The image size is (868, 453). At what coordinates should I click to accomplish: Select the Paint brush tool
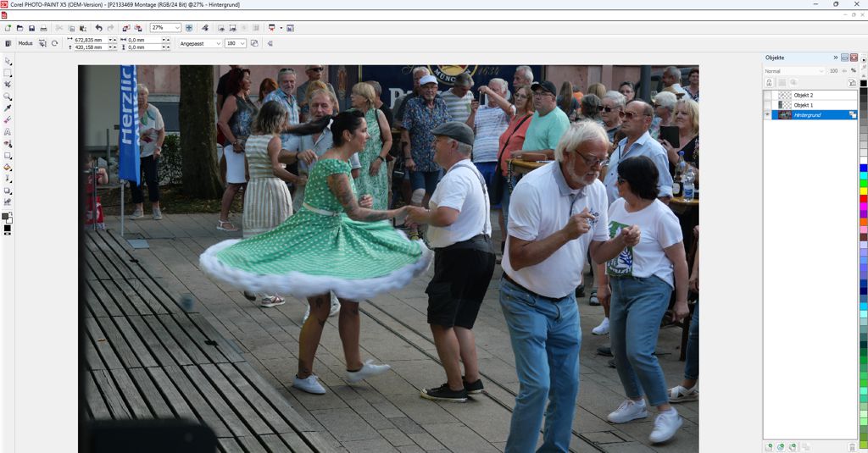point(8,179)
